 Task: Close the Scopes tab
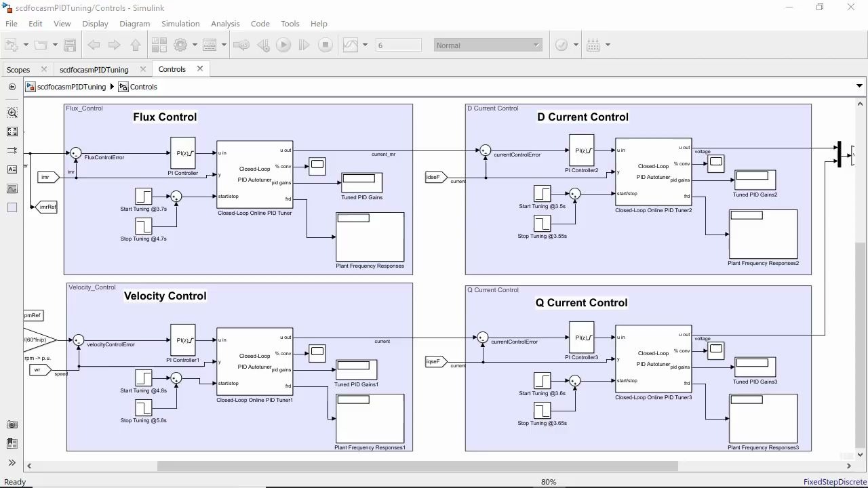click(44, 68)
